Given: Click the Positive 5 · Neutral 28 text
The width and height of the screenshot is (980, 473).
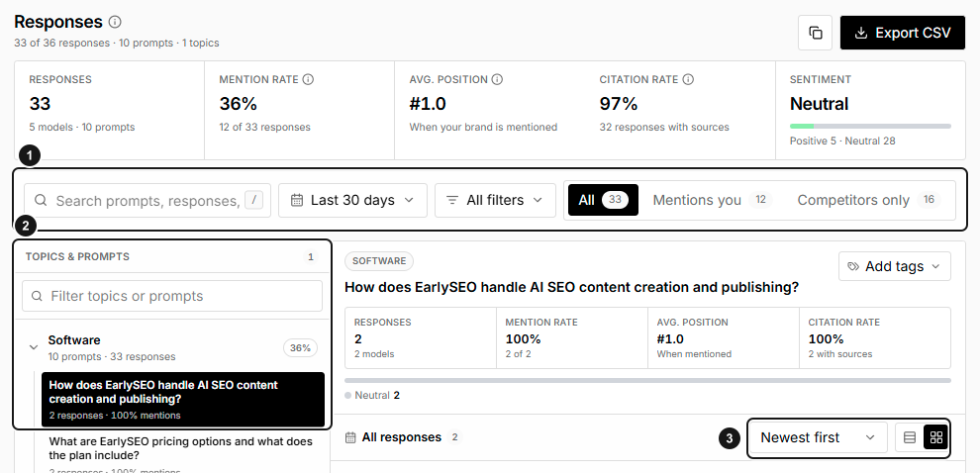Looking at the screenshot, I should click(842, 141).
